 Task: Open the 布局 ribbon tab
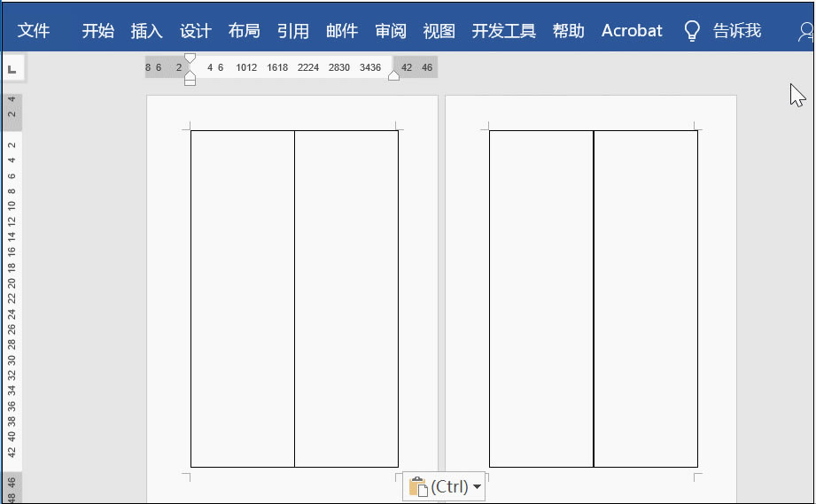(244, 31)
